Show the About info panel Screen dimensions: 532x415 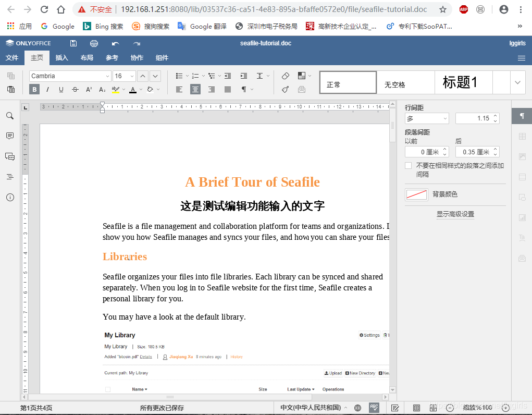(10, 197)
